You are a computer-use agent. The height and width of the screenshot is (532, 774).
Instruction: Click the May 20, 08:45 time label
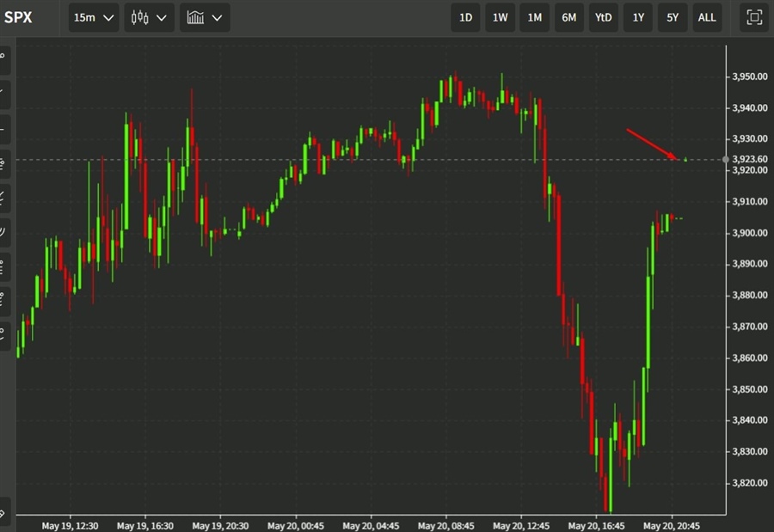coord(445,526)
